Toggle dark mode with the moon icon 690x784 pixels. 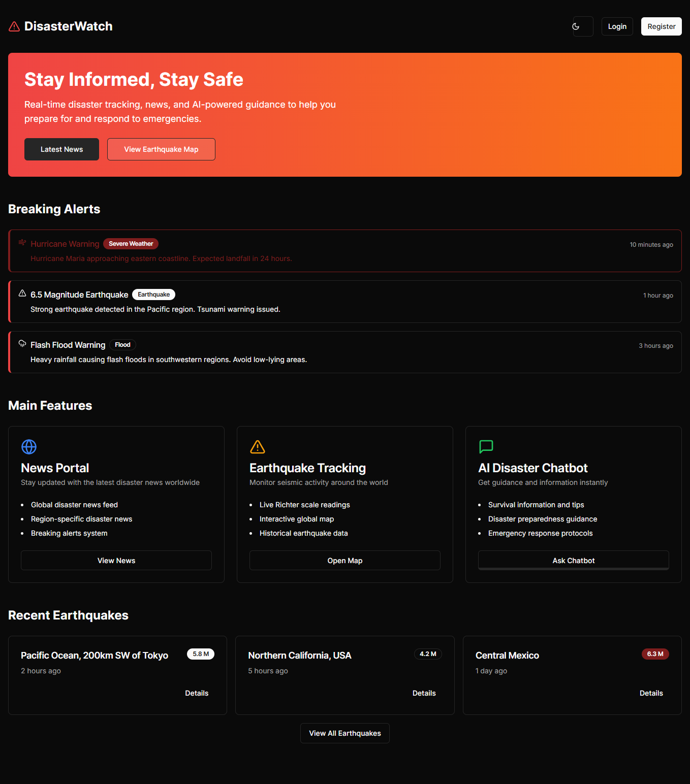(582, 26)
